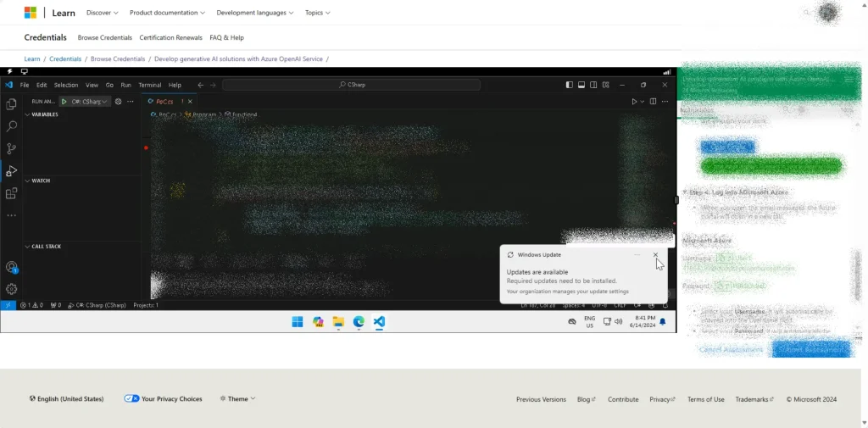
Task: Open the Certification Renewals link
Action: pos(171,37)
